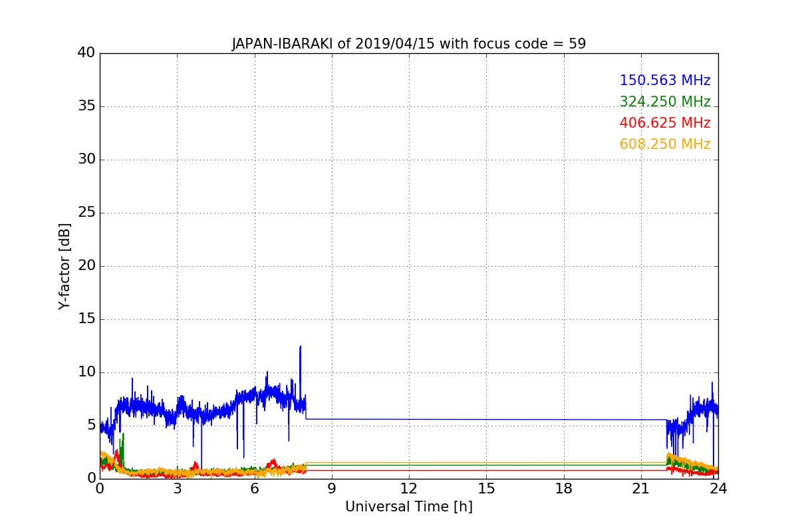Click the x-axis tick label 24
This screenshot has height=532, width=798.
click(x=718, y=489)
